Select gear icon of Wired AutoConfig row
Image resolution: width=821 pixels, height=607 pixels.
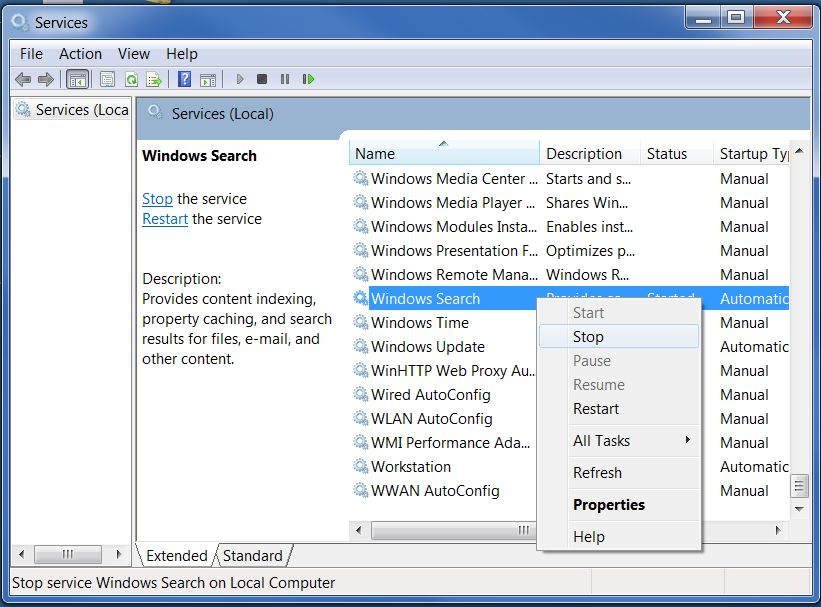coord(360,394)
